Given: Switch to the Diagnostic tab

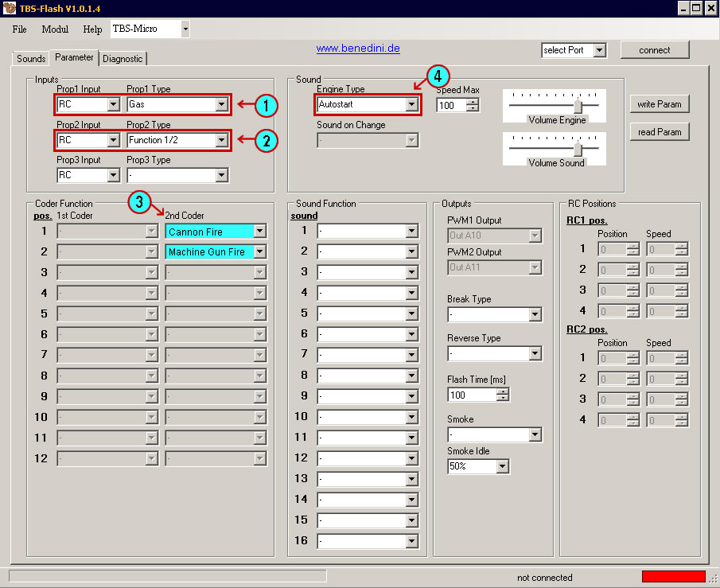Looking at the screenshot, I should point(123,59).
